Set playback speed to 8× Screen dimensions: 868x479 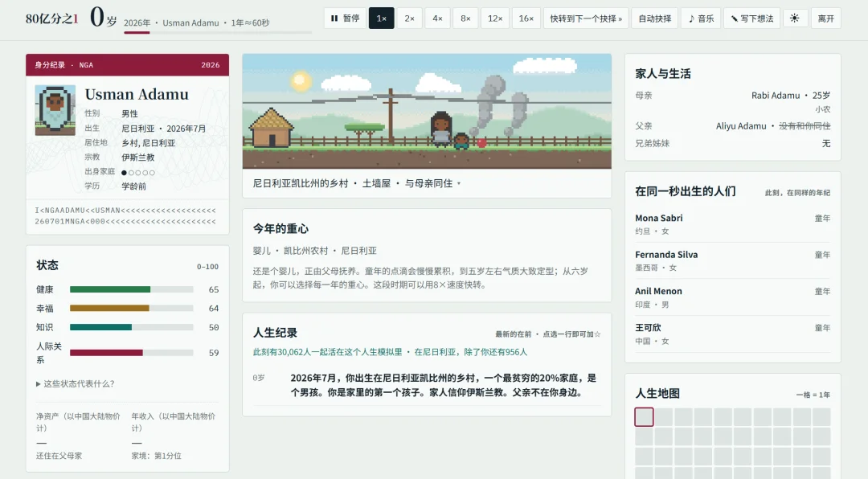pos(465,18)
